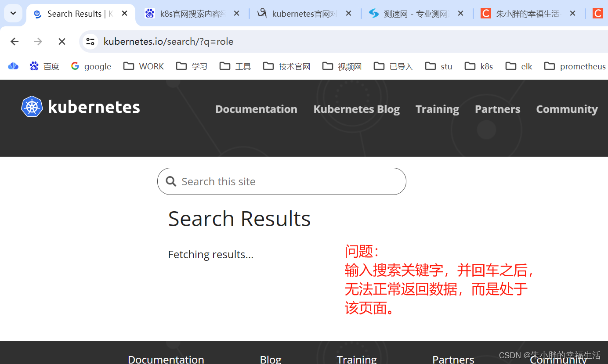The height and width of the screenshot is (364, 608).
Task: Close the kubernetes官网 tab
Action: coord(348,14)
